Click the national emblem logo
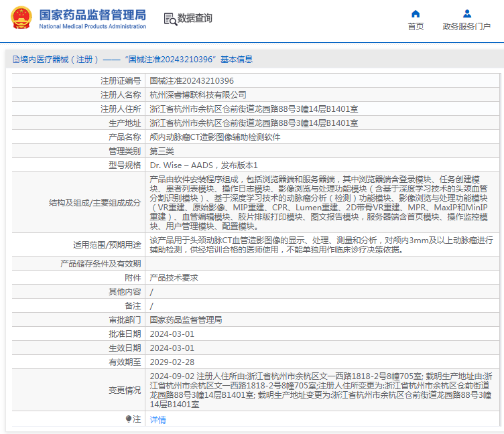This screenshot has width=504, height=434. pyautogui.click(x=21, y=18)
